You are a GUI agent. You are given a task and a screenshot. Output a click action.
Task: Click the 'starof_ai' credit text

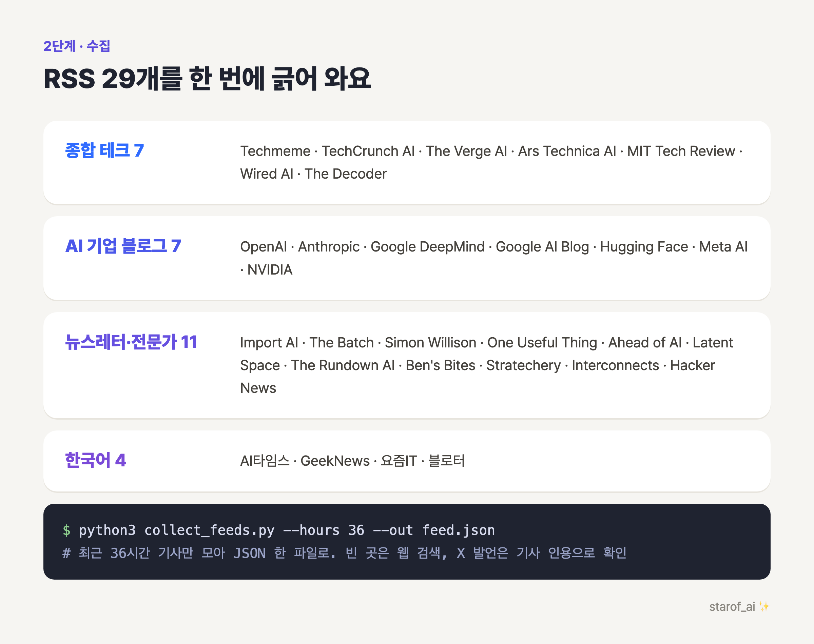pyautogui.click(x=732, y=607)
